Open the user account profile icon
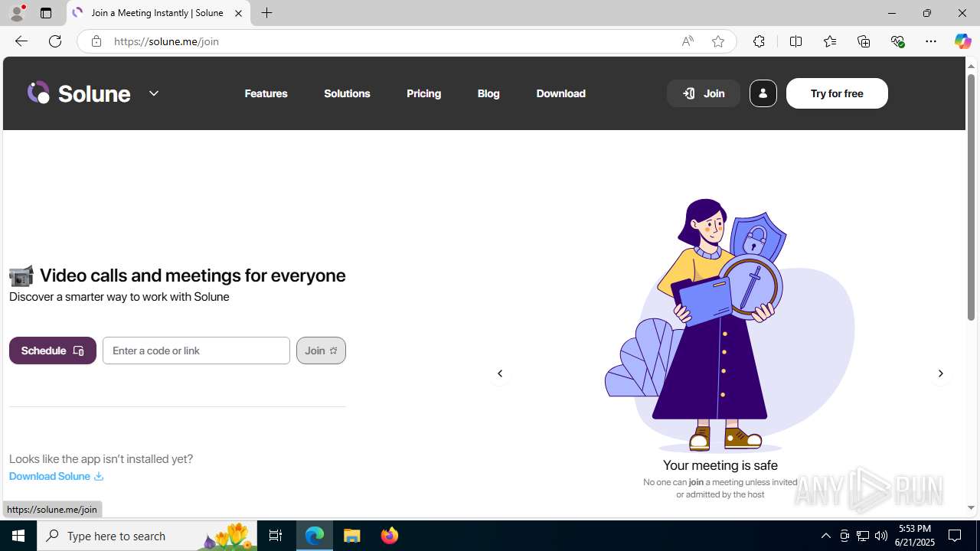The width and height of the screenshot is (980, 551). [763, 93]
